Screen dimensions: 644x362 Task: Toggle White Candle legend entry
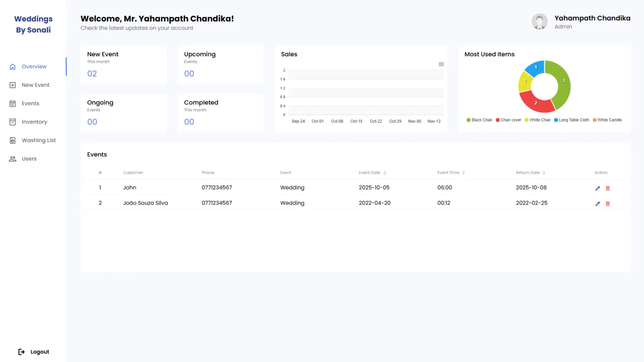click(x=607, y=120)
